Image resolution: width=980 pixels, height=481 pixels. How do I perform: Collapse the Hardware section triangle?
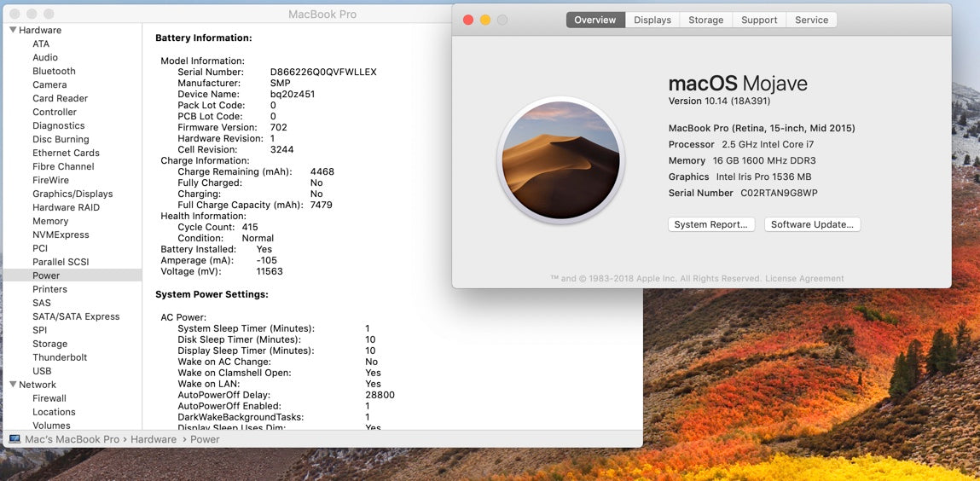point(13,30)
